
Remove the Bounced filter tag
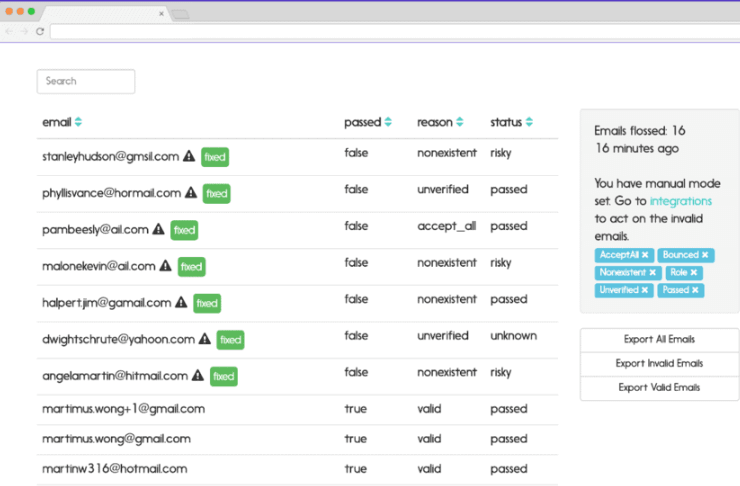point(705,255)
